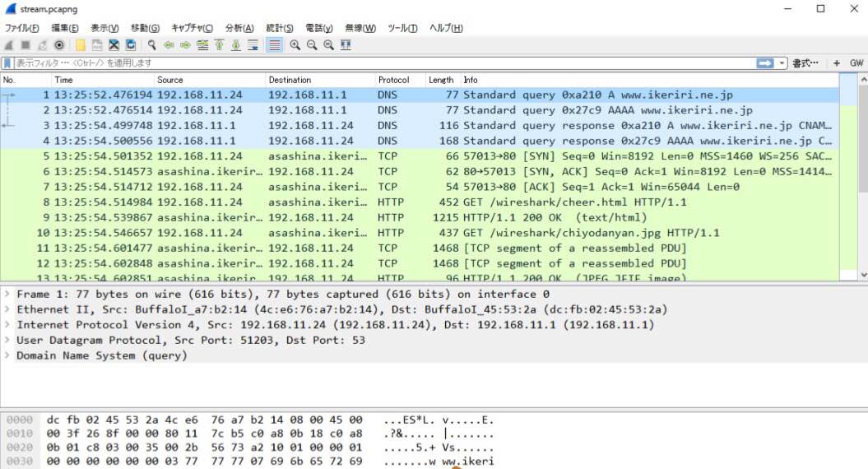Click the GW filter button
The width and height of the screenshot is (868, 469).
(856, 63)
